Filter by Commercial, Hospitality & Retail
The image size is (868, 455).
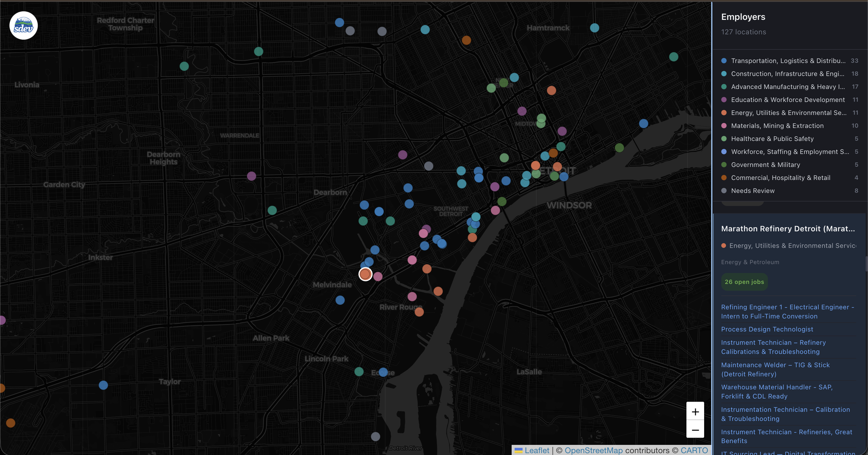click(x=790, y=178)
